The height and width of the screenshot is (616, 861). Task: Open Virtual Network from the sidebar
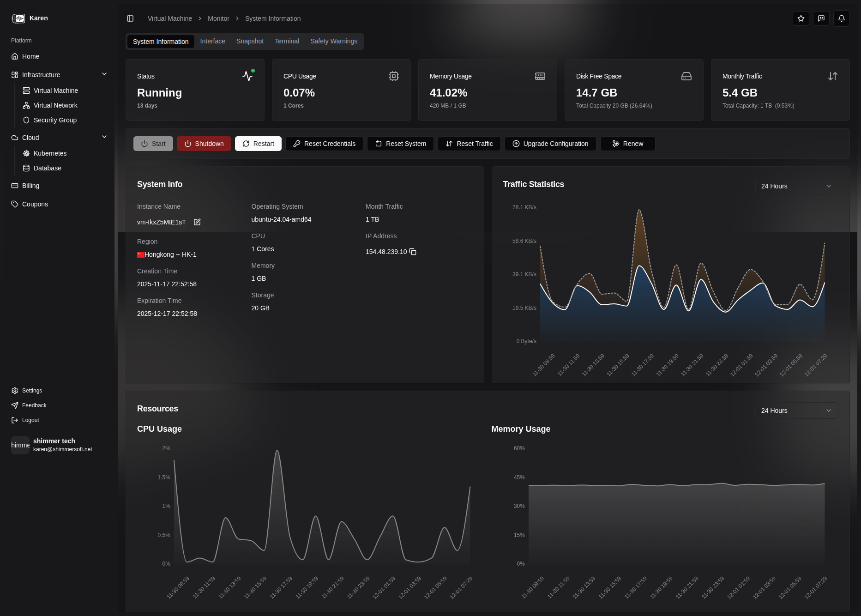(x=55, y=105)
